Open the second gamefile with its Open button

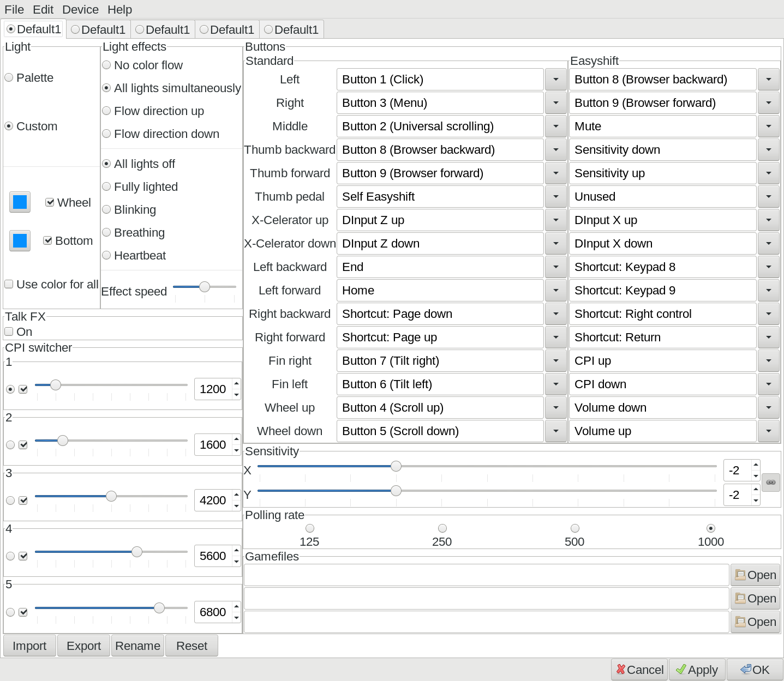pyautogui.click(x=756, y=598)
